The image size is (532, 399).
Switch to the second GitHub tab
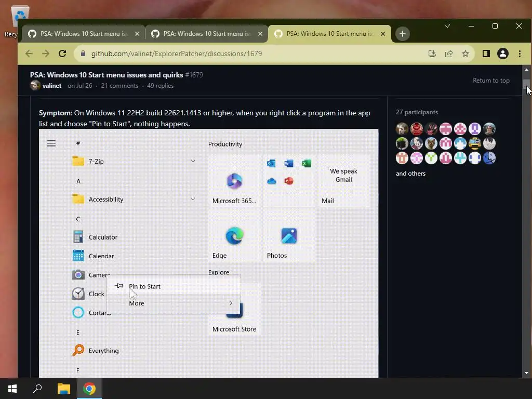click(x=207, y=34)
